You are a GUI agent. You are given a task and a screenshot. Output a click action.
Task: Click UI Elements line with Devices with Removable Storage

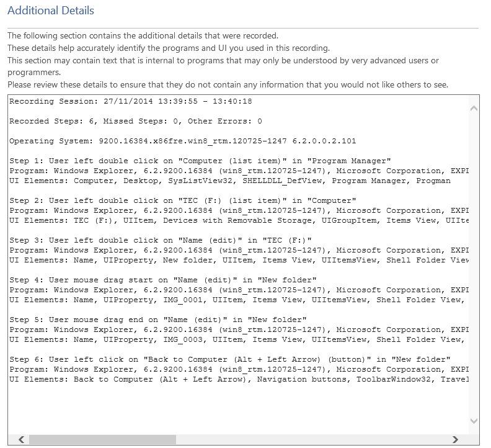(x=239, y=220)
